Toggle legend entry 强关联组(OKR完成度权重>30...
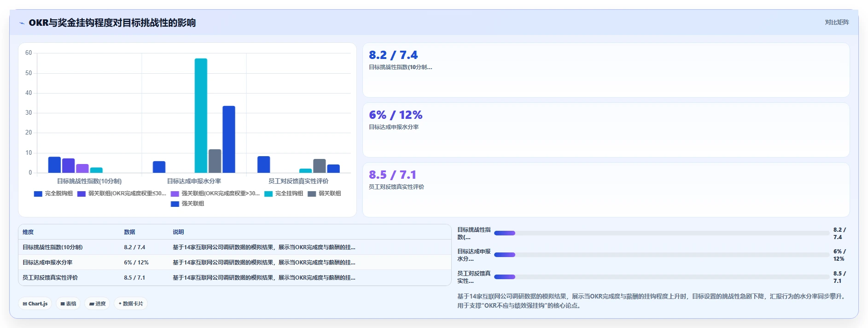The image size is (868, 328). tap(215, 193)
